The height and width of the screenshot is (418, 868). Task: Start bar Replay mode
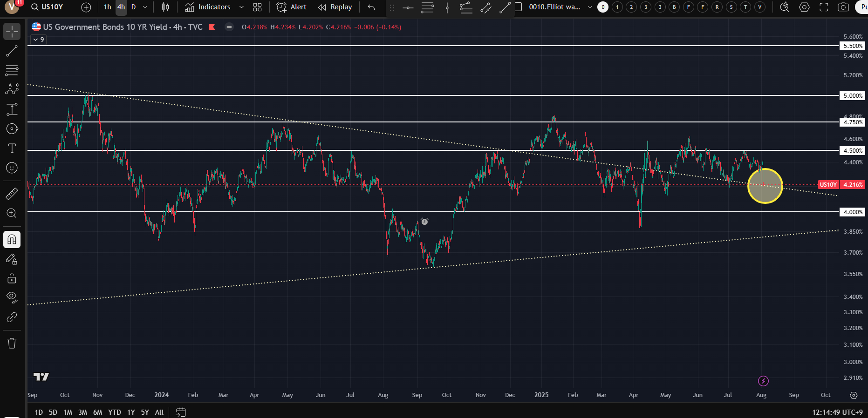click(335, 7)
